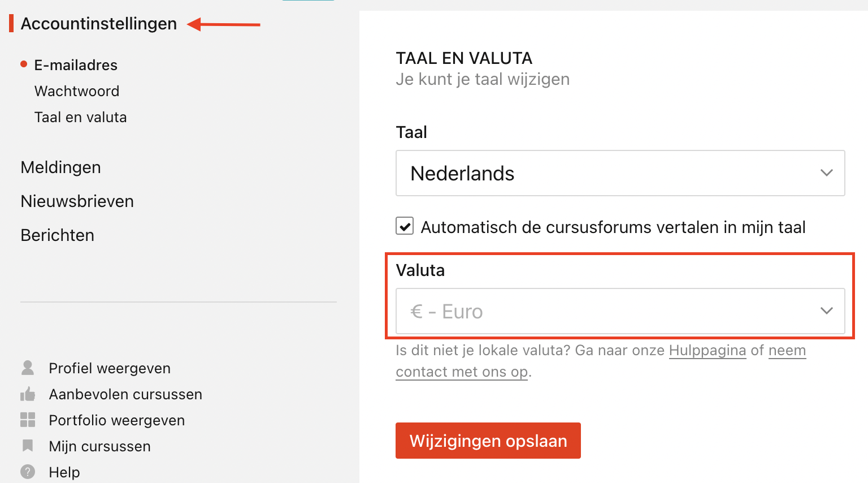The image size is (868, 483).
Task: Click the thumbs-up recommended courses icon
Action: (28, 394)
